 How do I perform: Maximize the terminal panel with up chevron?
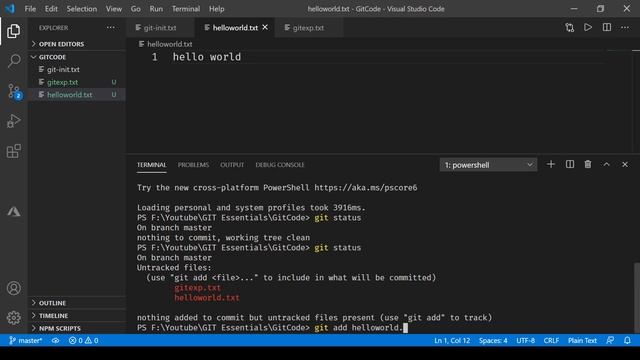click(x=607, y=164)
